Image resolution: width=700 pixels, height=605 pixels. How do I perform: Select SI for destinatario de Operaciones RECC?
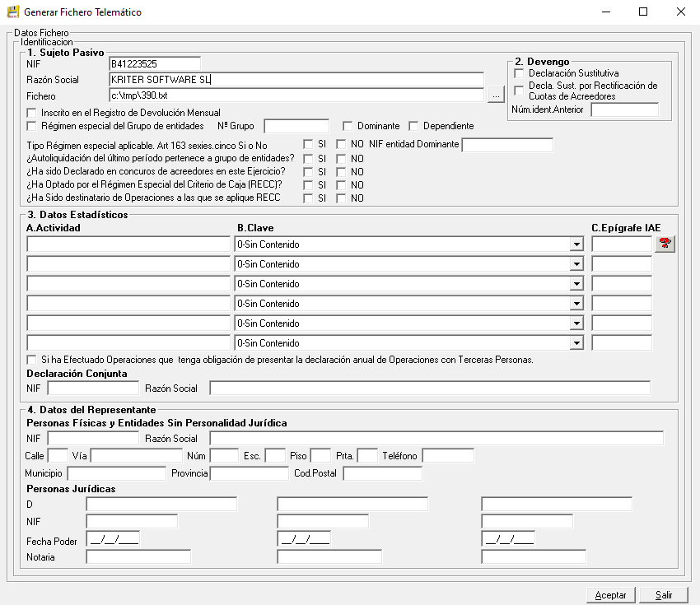coord(308,198)
